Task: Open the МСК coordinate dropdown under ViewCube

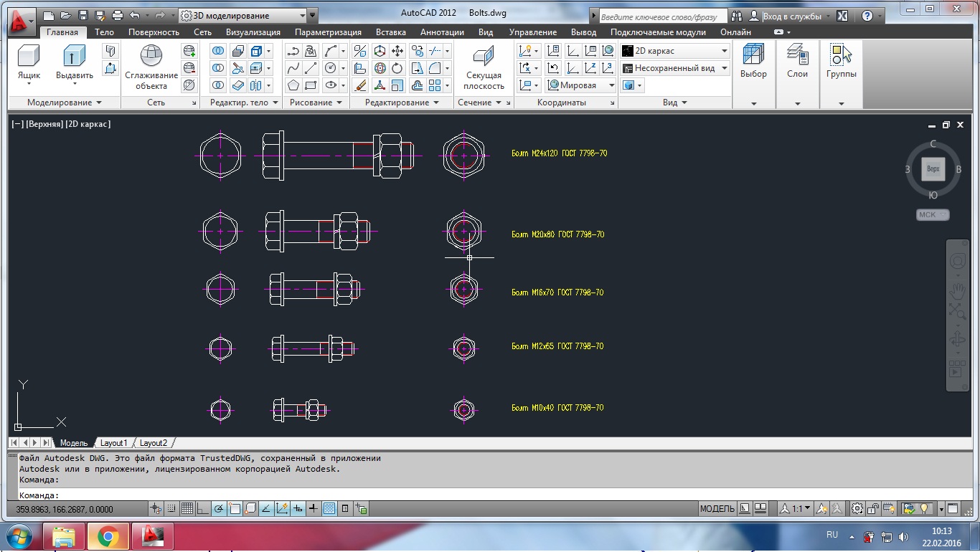Action: pos(933,214)
